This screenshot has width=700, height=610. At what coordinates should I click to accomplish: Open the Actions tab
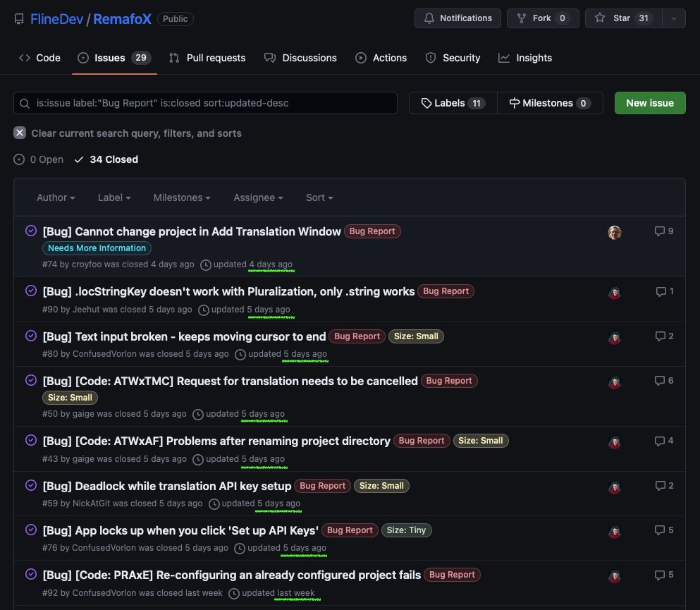(381, 58)
